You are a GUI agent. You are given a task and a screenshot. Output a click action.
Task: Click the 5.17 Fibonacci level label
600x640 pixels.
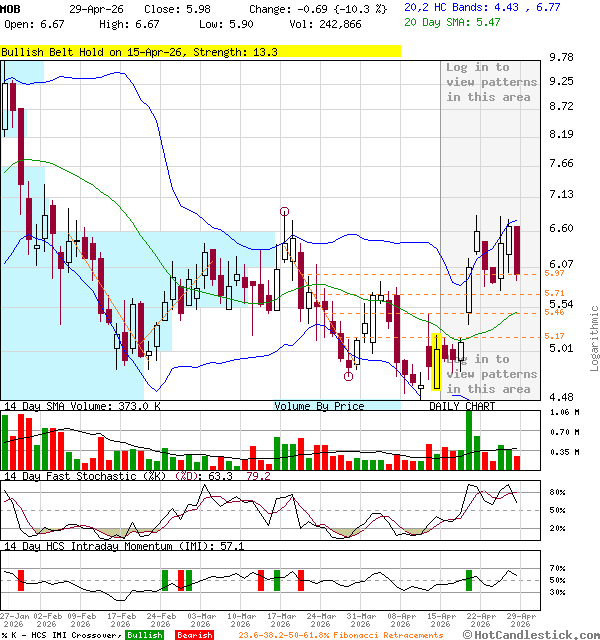[x=555, y=336]
